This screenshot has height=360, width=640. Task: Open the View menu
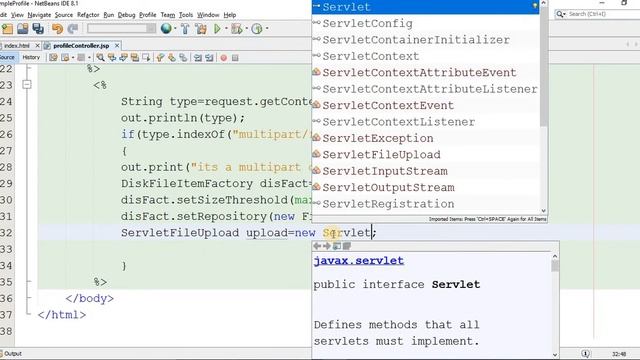(17, 15)
